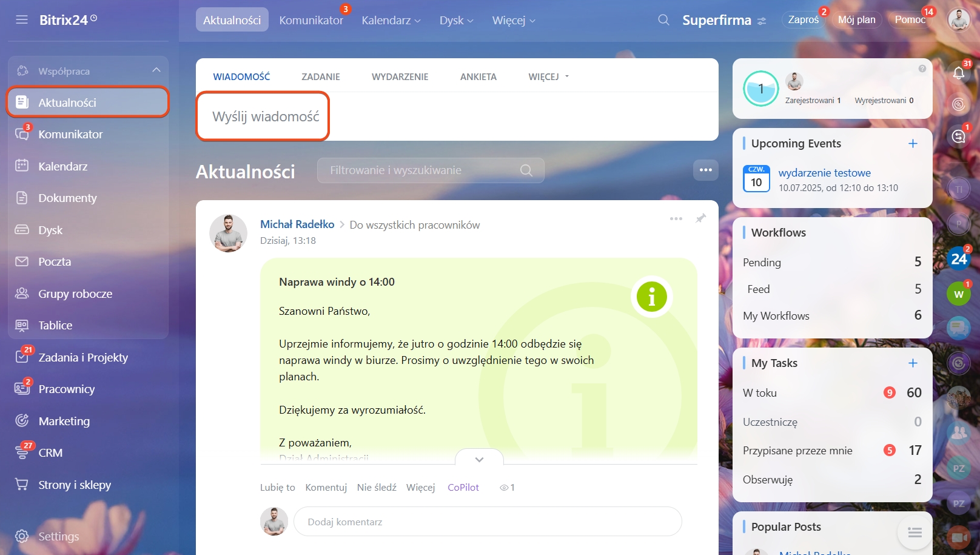Collapse the Współpraca section

156,70
